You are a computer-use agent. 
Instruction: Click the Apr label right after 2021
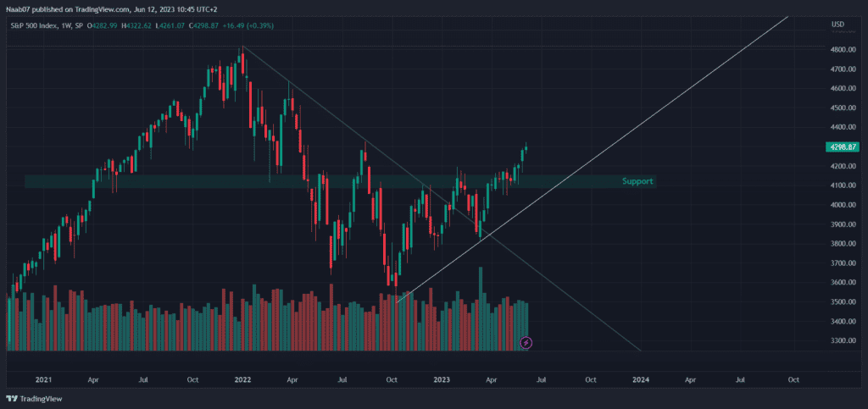(93, 380)
